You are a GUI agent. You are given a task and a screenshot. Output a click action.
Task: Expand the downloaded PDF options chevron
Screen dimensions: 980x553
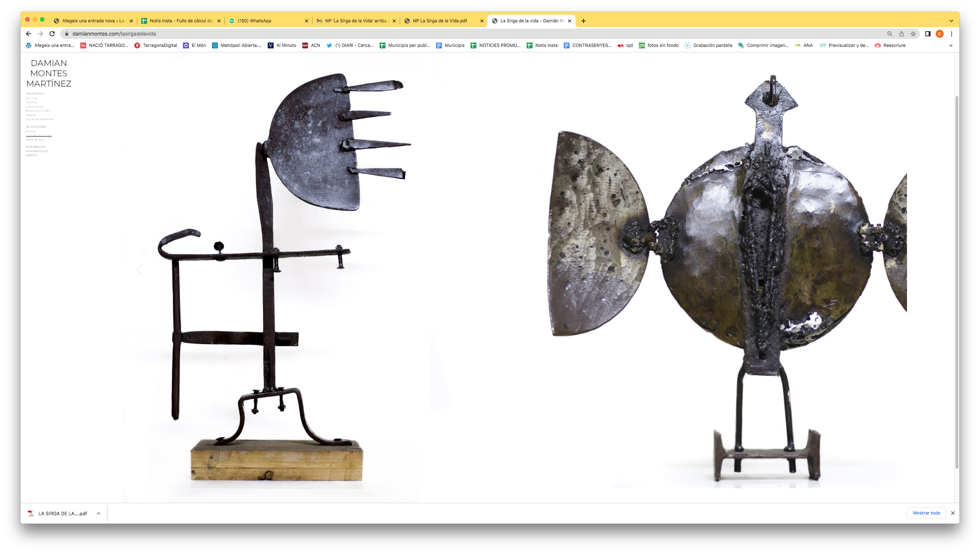click(99, 513)
